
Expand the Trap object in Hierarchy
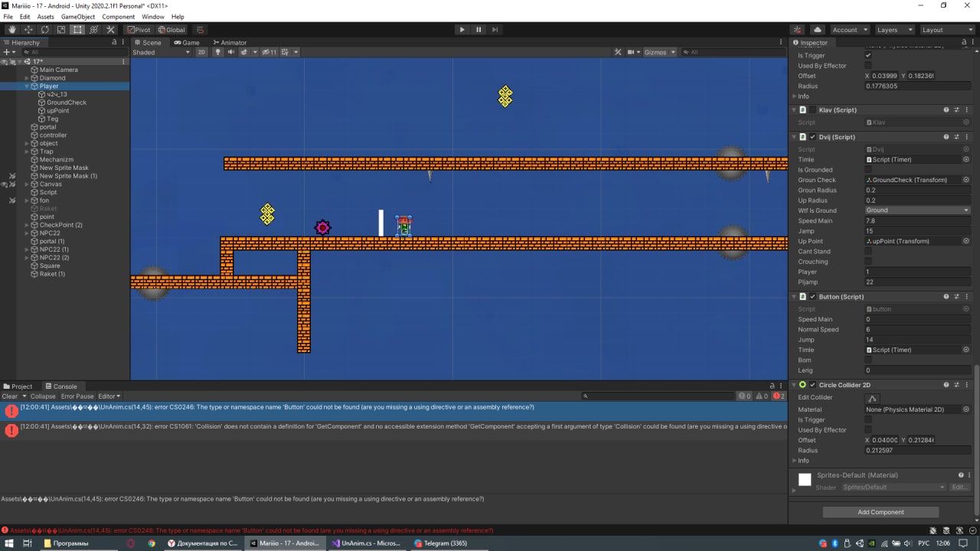pos(27,152)
